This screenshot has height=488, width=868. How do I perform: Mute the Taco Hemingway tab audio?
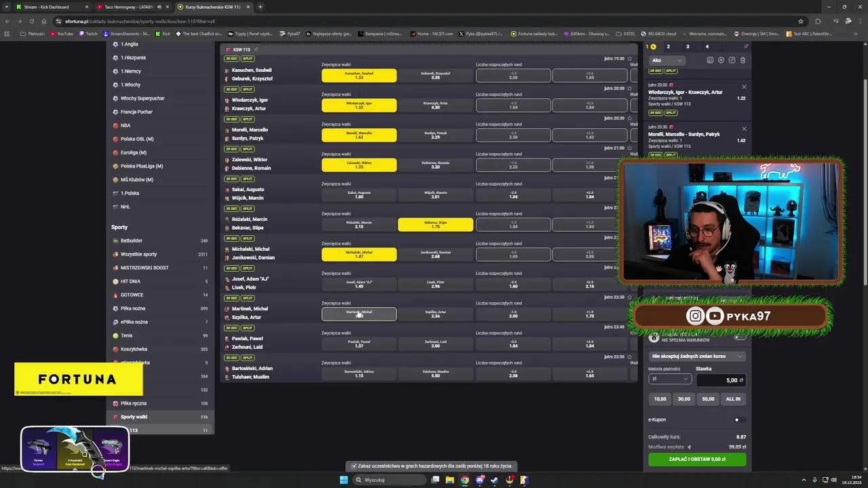click(x=159, y=7)
